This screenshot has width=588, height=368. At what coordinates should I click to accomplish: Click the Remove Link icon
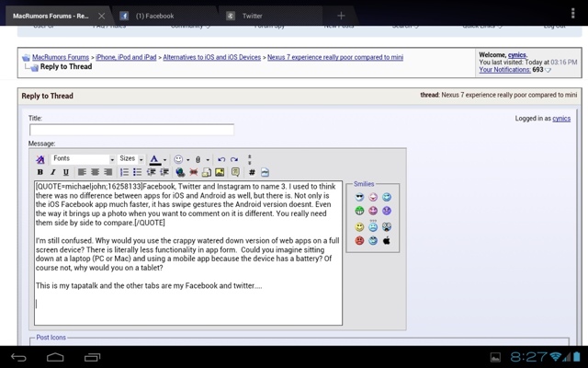click(194, 172)
